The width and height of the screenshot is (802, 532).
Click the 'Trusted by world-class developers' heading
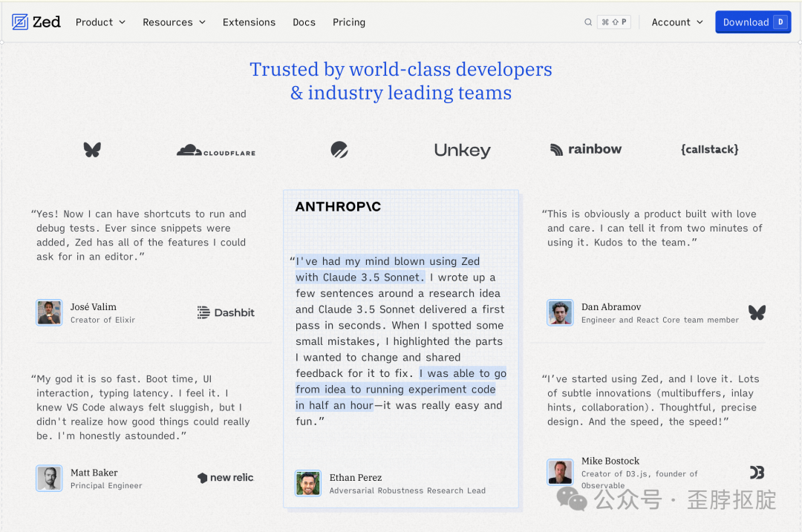[x=401, y=69]
